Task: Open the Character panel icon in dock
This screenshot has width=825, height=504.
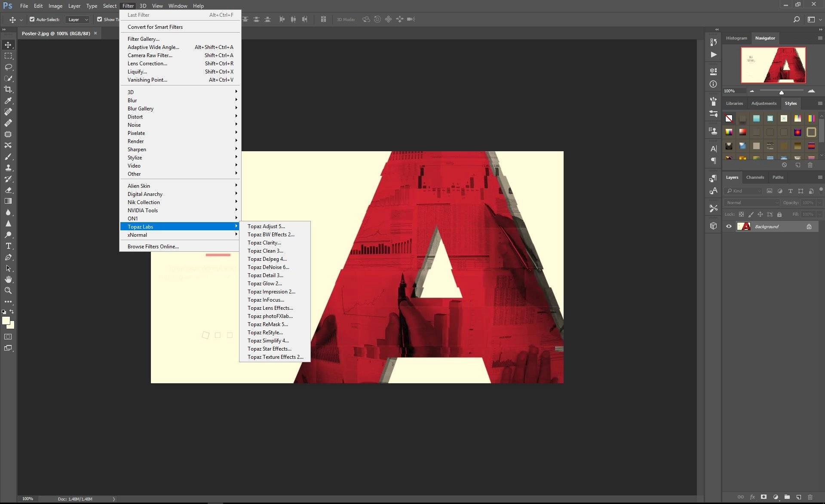Action: coord(714,149)
